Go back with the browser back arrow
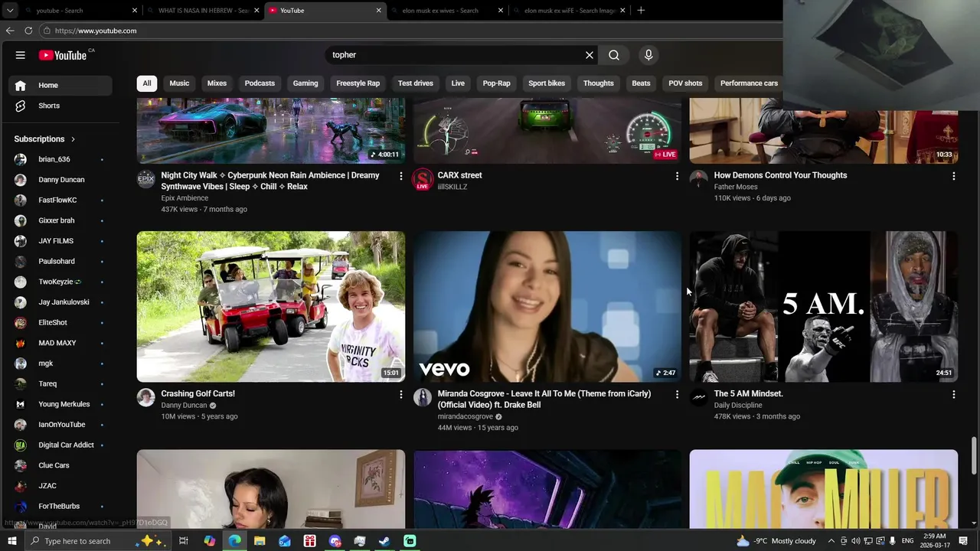 10,31
